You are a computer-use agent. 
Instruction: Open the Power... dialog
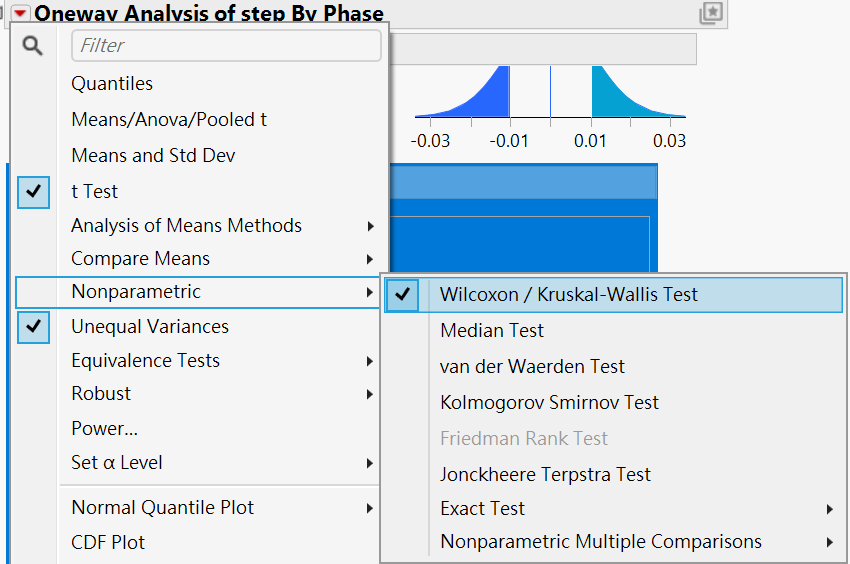coord(104,429)
